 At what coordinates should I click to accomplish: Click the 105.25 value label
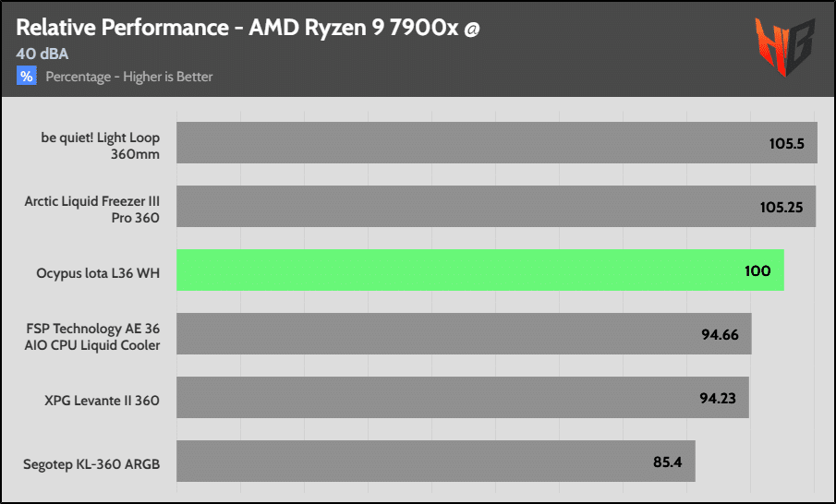click(x=781, y=208)
